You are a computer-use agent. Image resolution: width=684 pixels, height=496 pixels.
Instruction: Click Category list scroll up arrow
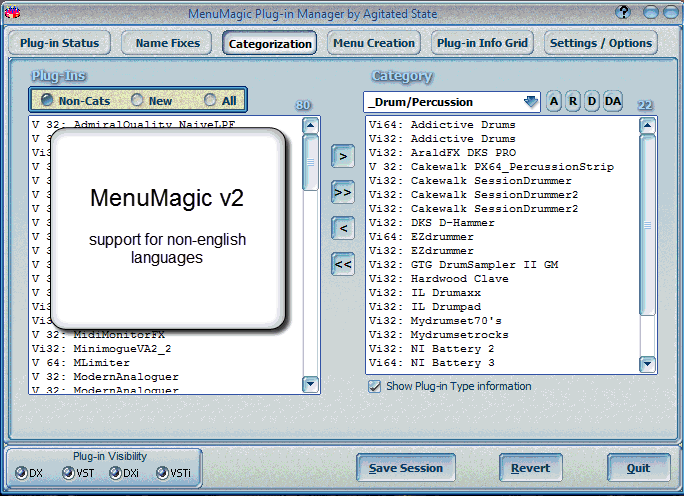point(647,126)
